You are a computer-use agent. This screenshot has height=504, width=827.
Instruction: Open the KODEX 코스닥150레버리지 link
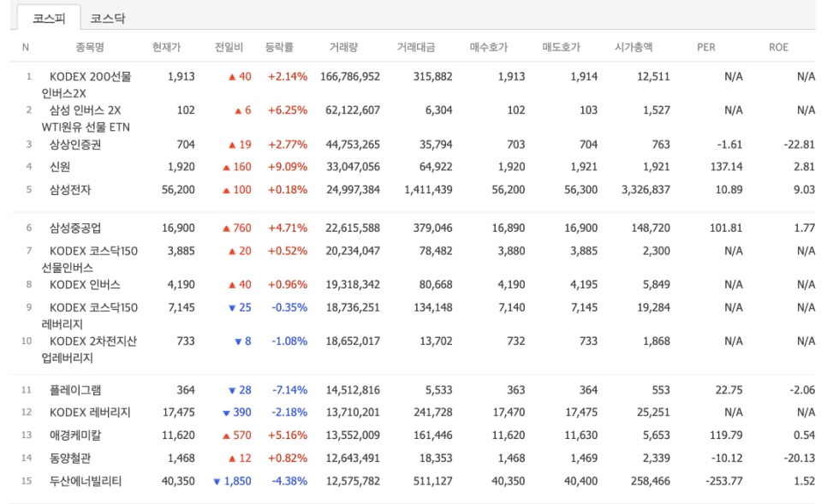click(90, 315)
